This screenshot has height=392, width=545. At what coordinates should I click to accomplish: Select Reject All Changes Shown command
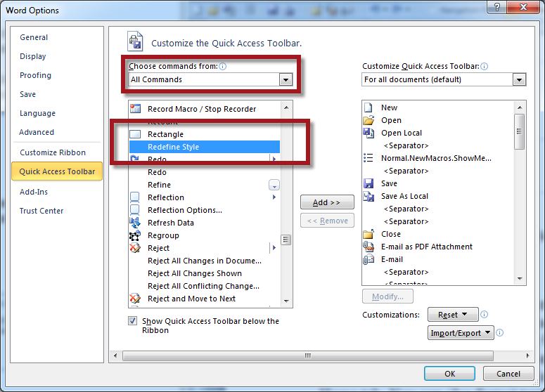(x=205, y=273)
